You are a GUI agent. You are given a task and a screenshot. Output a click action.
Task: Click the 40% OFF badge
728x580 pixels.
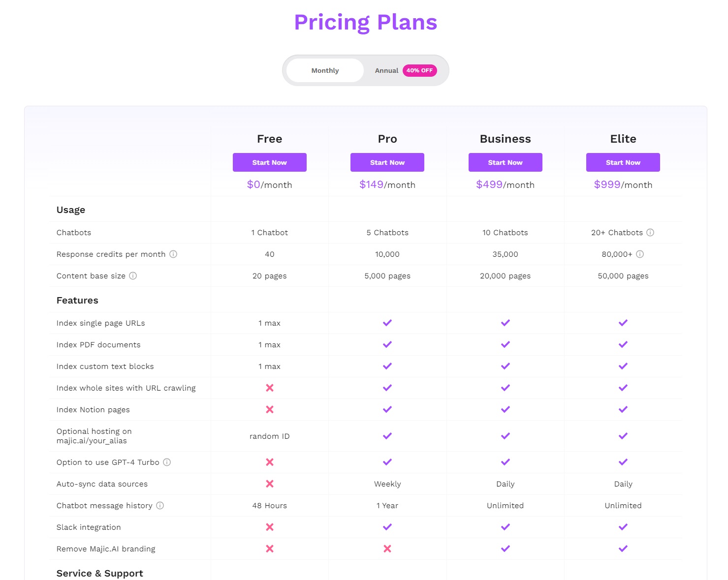coord(419,71)
